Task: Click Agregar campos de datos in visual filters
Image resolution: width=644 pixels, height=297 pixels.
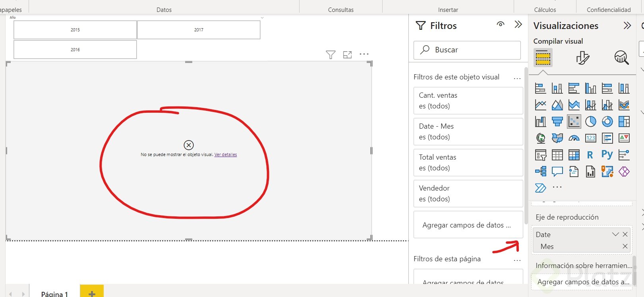Action: click(468, 225)
